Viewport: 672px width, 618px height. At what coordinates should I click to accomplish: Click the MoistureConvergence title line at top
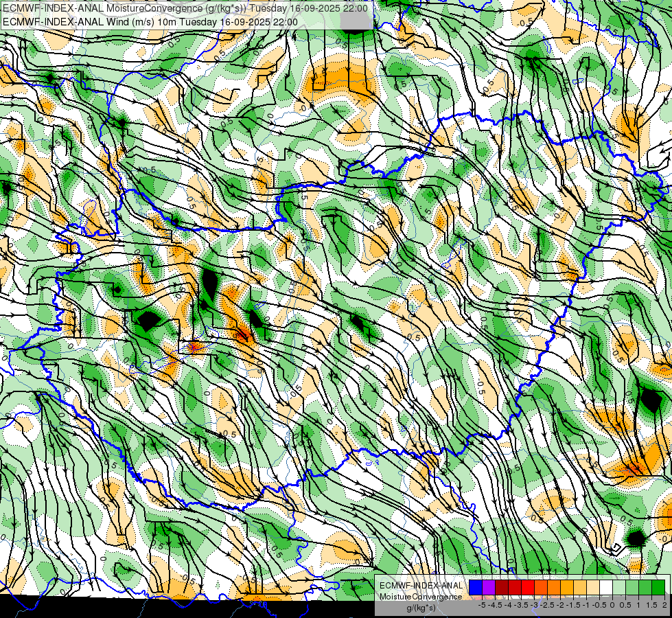[185, 8]
